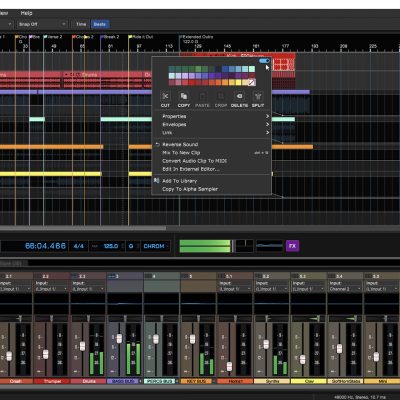Expand the Properties submenu arrow
Image resolution: width=400 pixels, height=400 pixels.
click(267, 116)
